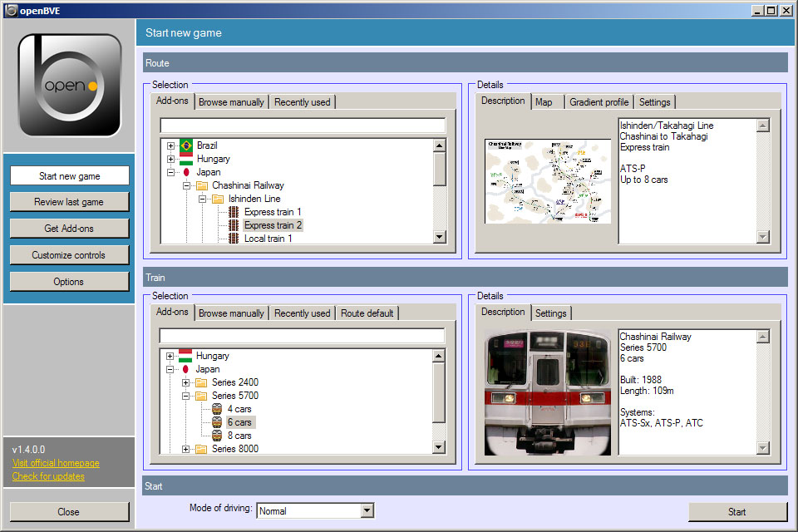Select Local train 1 route
Image resolution: width=798 pixels, height=532 pixels.
(x=268, y=239)
